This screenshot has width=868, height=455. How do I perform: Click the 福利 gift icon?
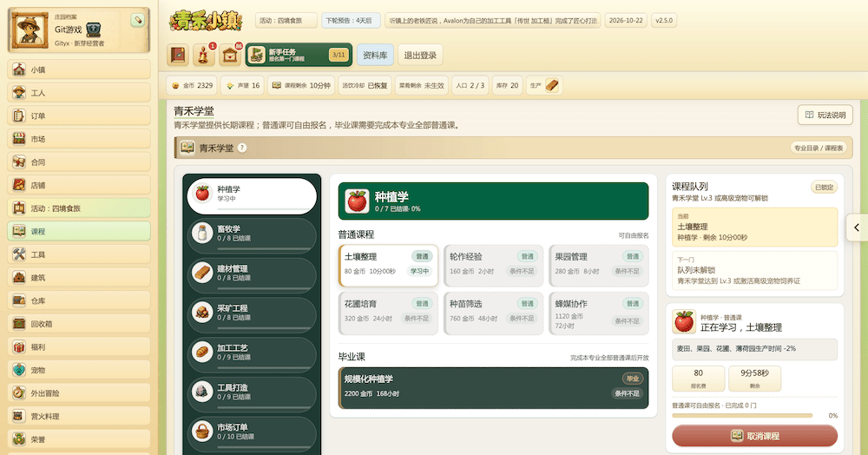[x=19, y=346]
